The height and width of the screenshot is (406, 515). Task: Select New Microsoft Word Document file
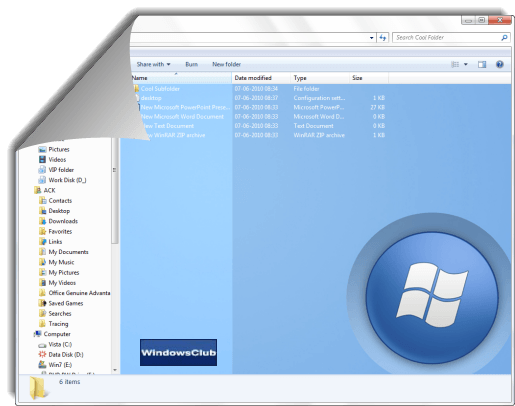(182, 117)
